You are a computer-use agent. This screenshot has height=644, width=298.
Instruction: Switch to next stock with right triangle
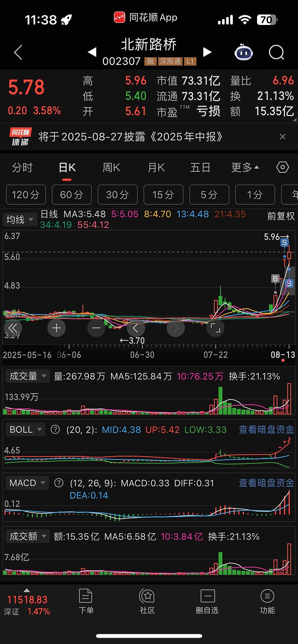coord(207,52)
